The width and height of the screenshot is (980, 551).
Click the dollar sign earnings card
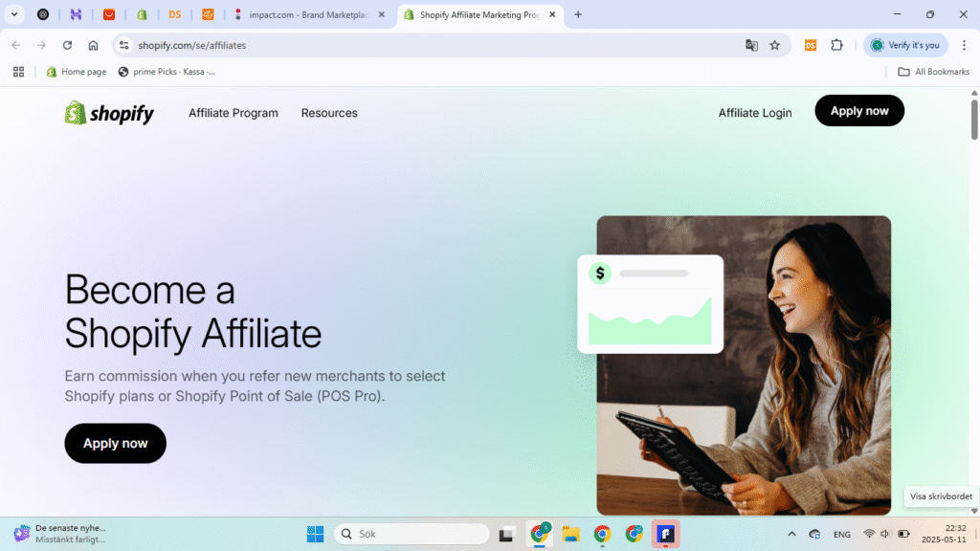pyautogui.click(x=651, y=304)
